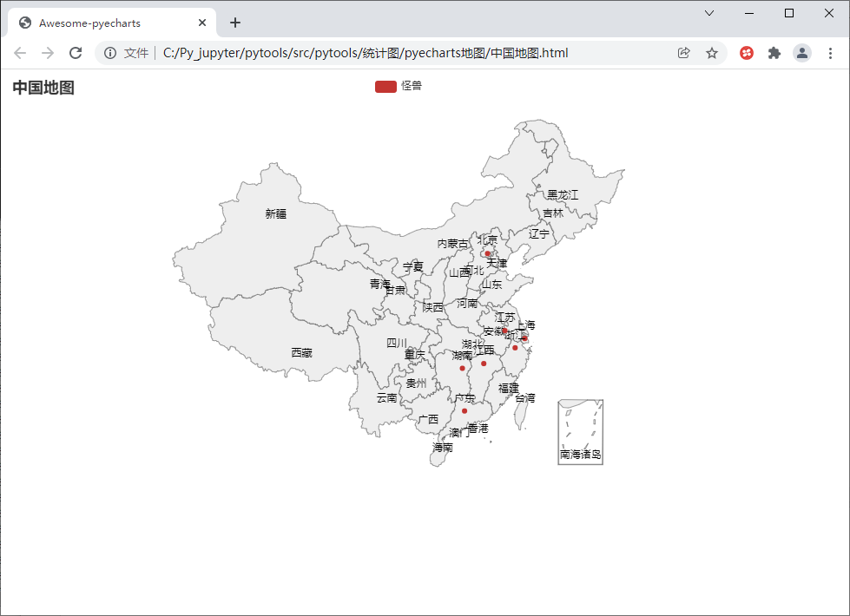
Task: Open the tab search chevron dropdown
Action: point(709,14)
